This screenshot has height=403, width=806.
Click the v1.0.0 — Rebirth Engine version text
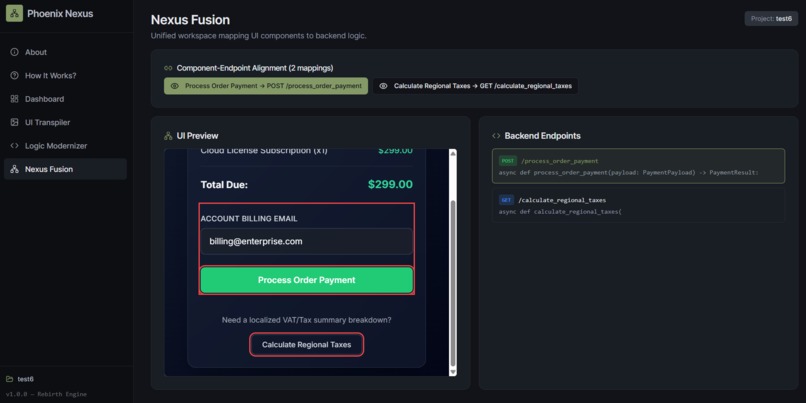pos(46,394)
